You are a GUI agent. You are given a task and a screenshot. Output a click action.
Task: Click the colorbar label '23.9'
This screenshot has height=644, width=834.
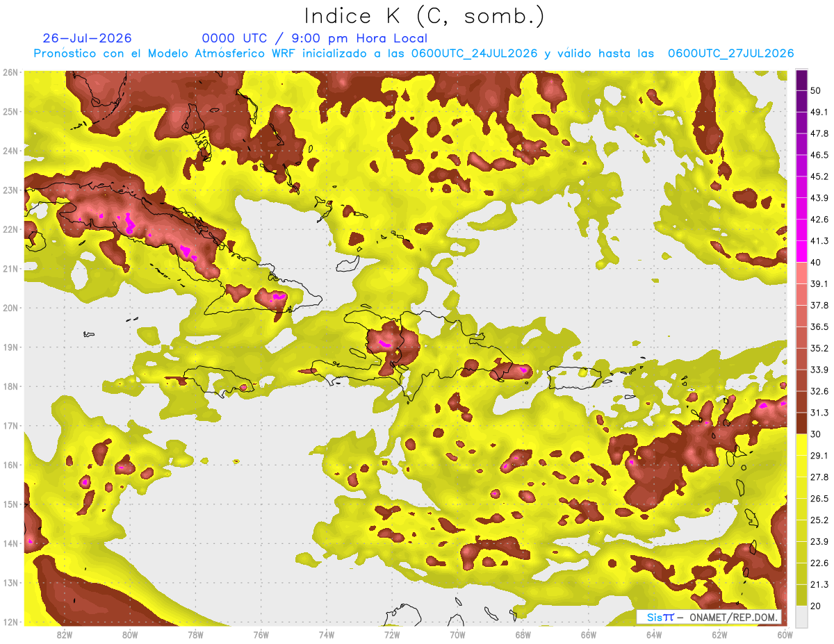pyautogui.click(x=819, y=541)
